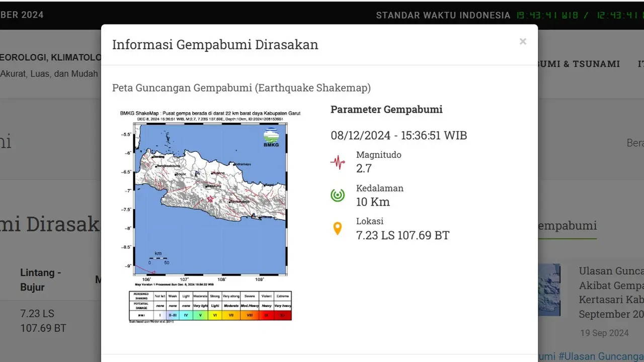Close the Informasi Gempabumi Dirasakan dialog
The height and width of the screenshot is (362, 644).
pyautogui.click(x=523, y=42)
